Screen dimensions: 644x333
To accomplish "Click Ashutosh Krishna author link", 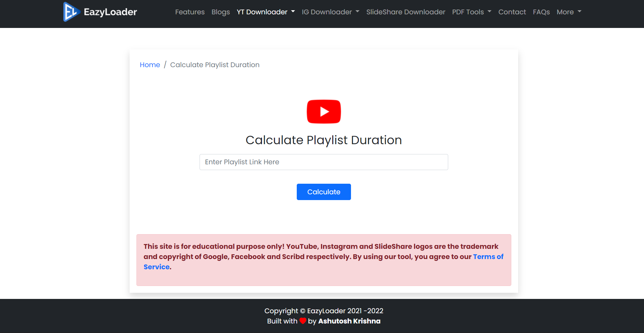I will coord(349,321).
